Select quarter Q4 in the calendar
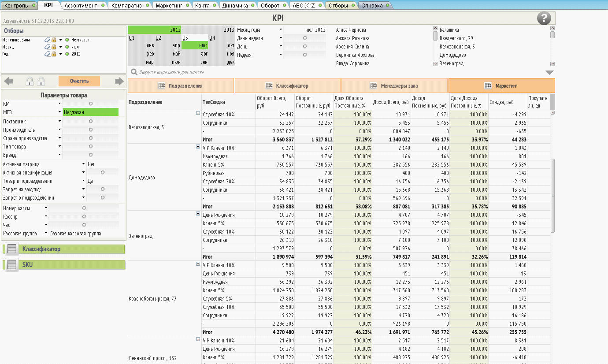Screen dimensions: 608x364 [x=222, y=38]
